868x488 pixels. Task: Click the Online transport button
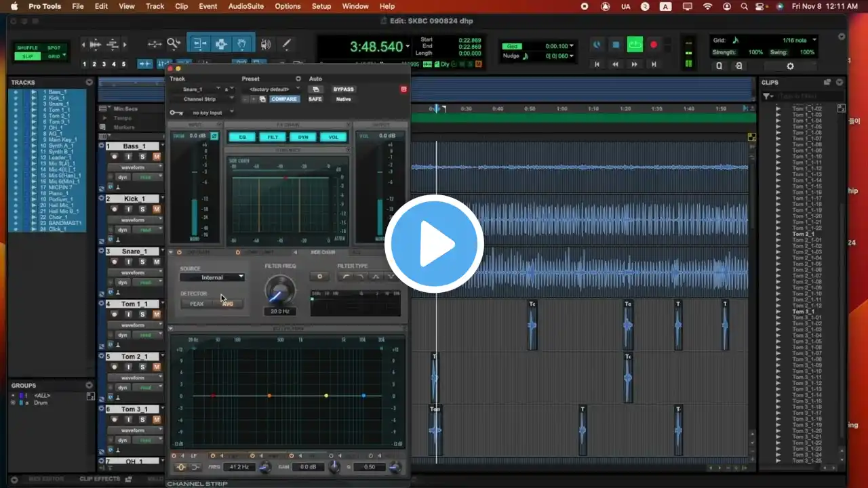597,45
